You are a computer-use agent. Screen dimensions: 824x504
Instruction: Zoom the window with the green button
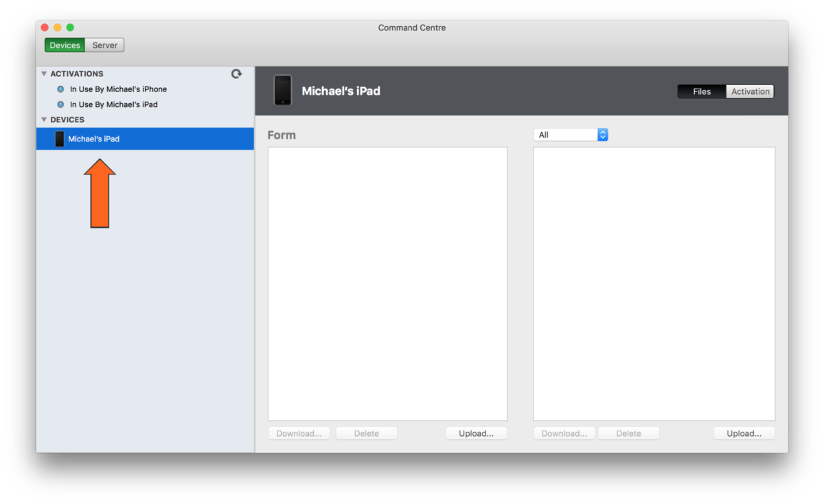point(70,27)
